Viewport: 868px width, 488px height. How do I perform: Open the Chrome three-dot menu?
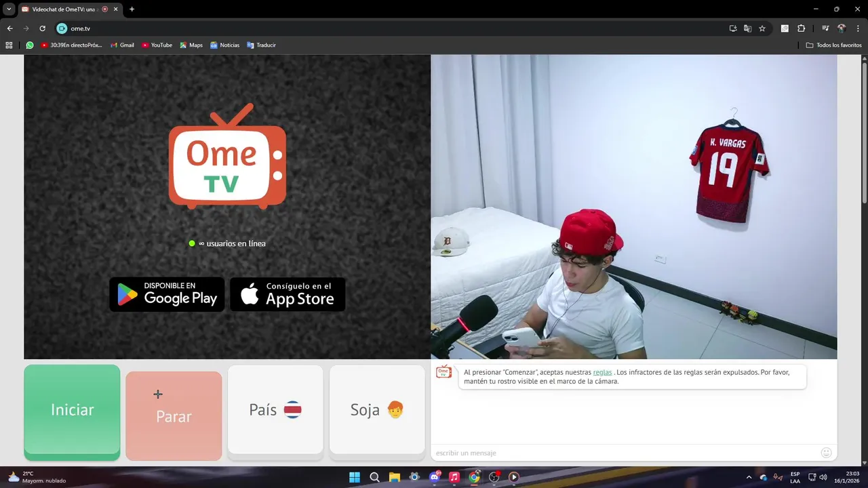[x=858, y=28]
